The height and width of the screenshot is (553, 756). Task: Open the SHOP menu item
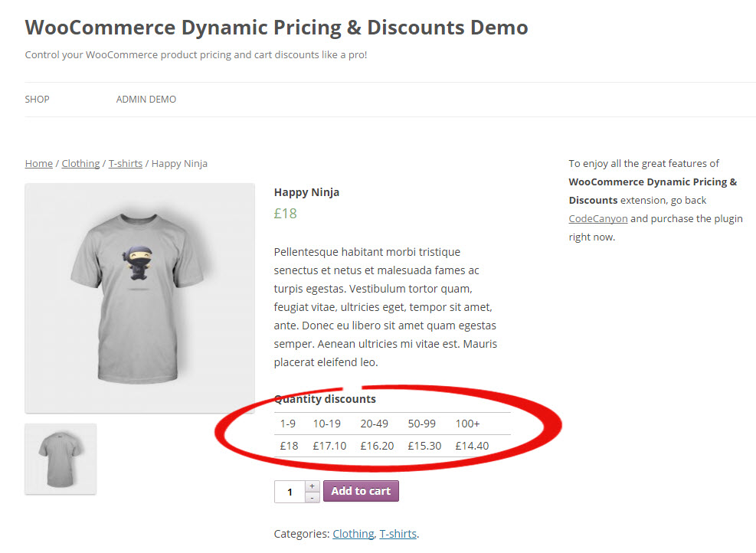tap(37, 100)
